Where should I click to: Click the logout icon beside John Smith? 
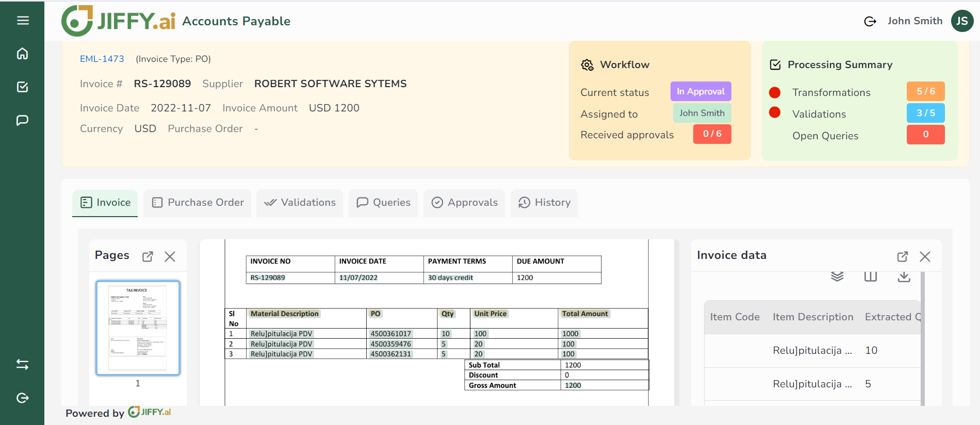click(x=870, y=21)
